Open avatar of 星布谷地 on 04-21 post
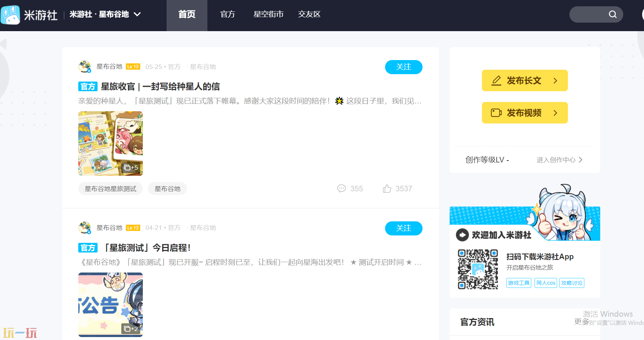Image resolution: width=644 pixels, height=340 pixels. pos(85,228)
